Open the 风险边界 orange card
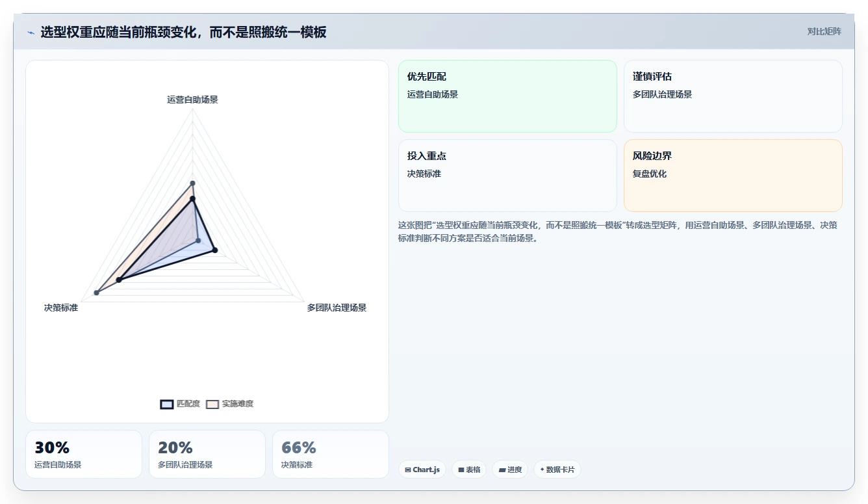 (733, 176)
